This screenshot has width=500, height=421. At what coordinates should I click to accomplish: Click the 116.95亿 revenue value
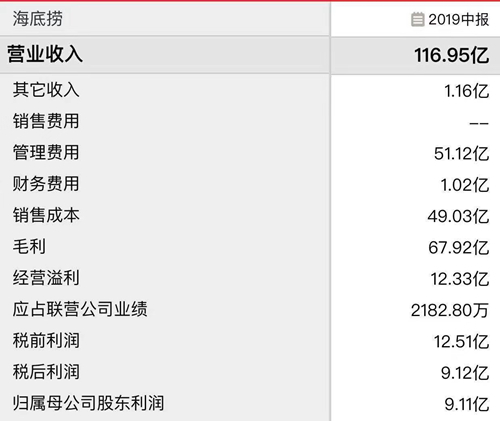click(452, 55)
